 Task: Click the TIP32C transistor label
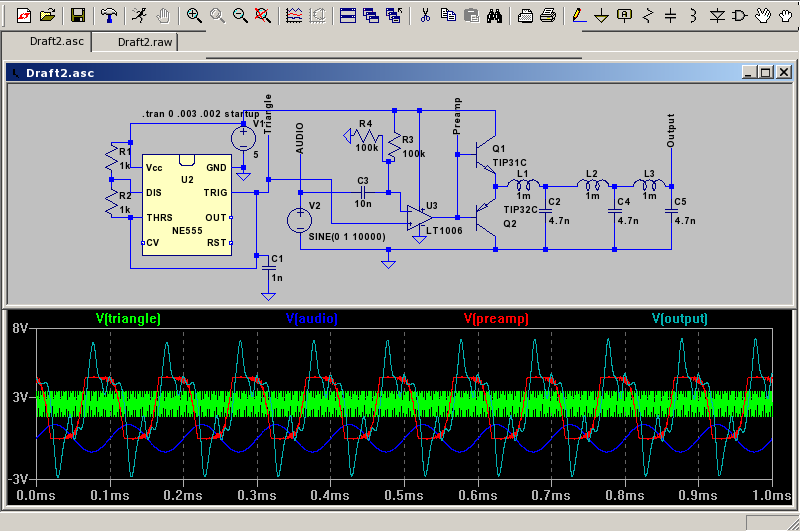[x=520, y=210]
